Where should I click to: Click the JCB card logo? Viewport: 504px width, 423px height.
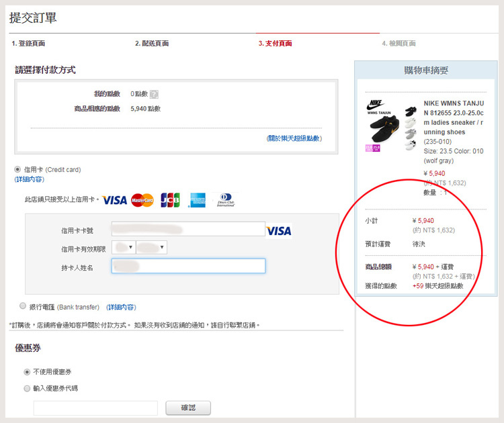coord(170,200)
